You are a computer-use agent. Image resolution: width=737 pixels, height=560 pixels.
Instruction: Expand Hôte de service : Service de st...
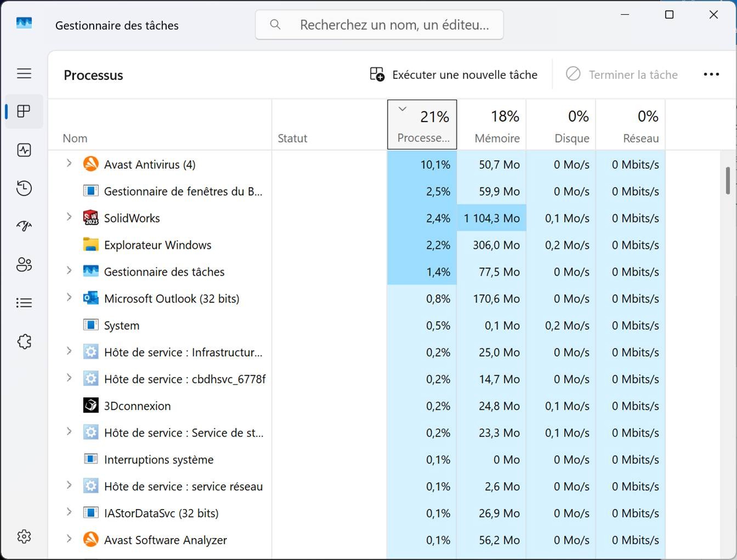point(69,432)
